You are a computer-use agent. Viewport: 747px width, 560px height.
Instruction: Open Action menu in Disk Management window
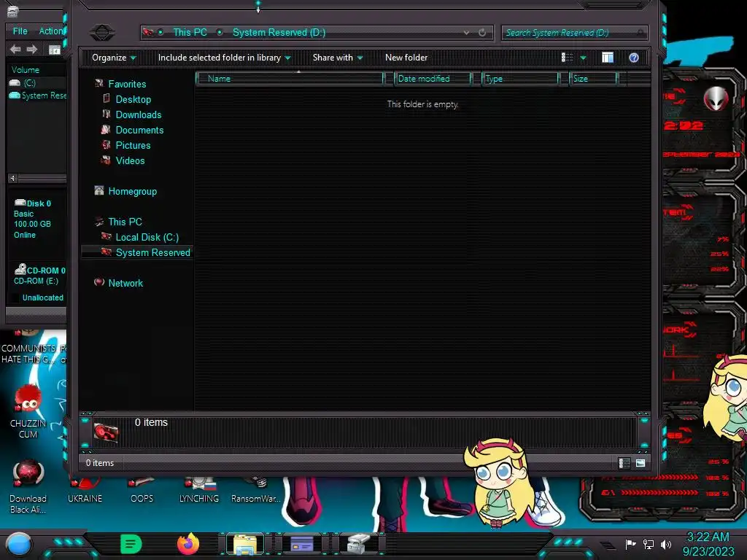click(50, 31)
